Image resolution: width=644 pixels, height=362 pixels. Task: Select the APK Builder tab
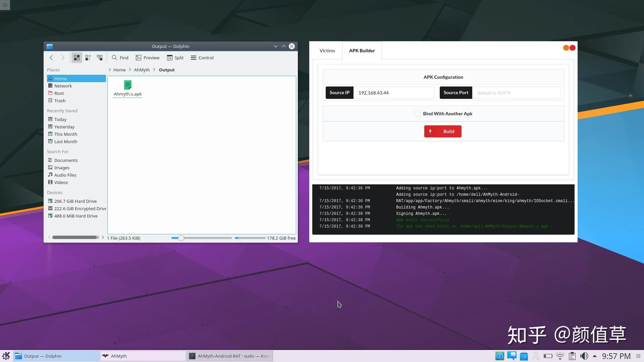point(362,51)
